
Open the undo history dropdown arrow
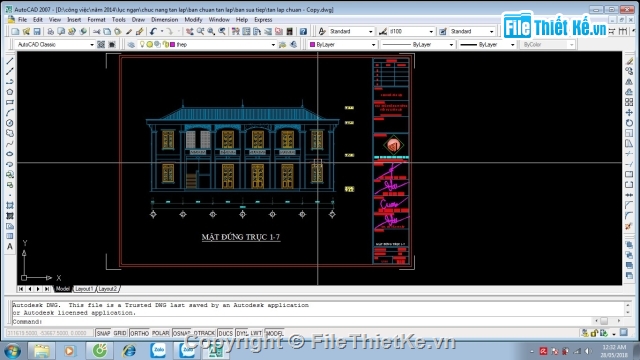162,31
